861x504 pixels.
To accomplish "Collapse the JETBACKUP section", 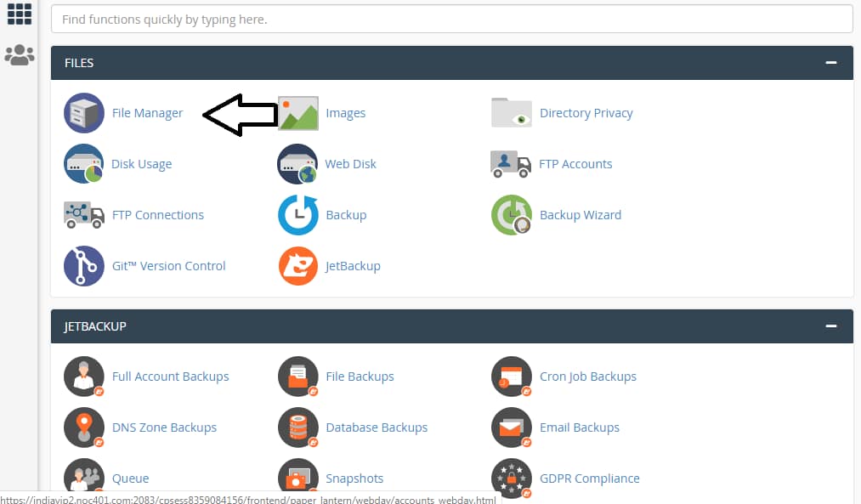I will click(830, 326).
